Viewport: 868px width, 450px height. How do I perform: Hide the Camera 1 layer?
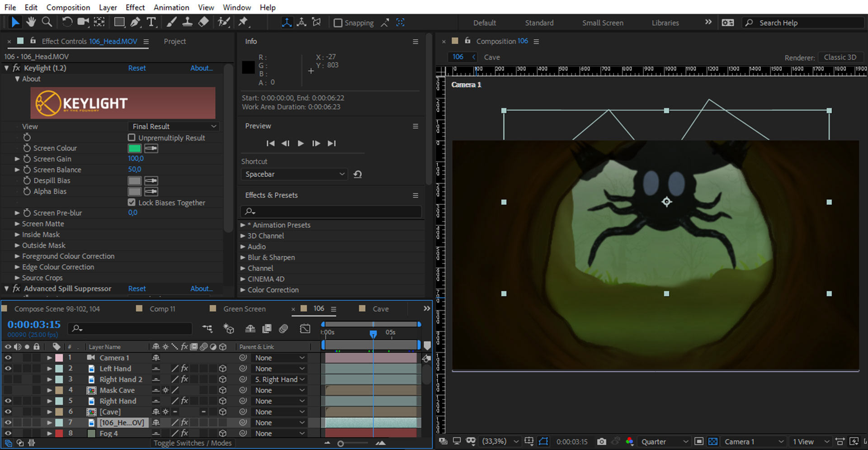(8, 358)
